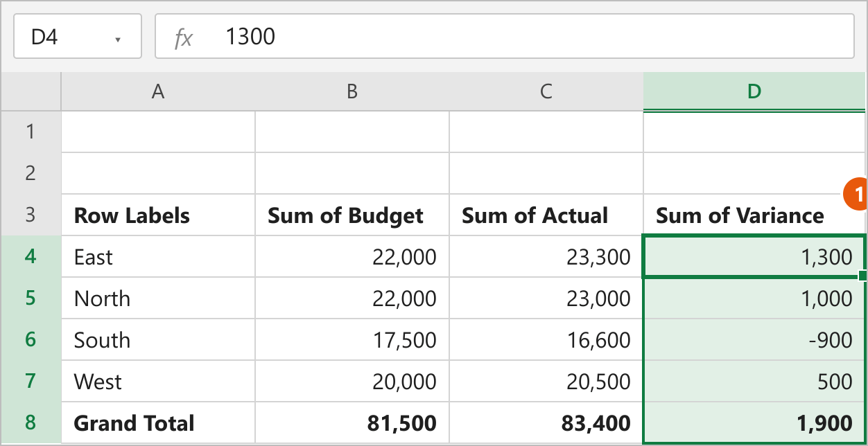Click empty cell B1
Viewport: 868px width, 446px height.
352,132
